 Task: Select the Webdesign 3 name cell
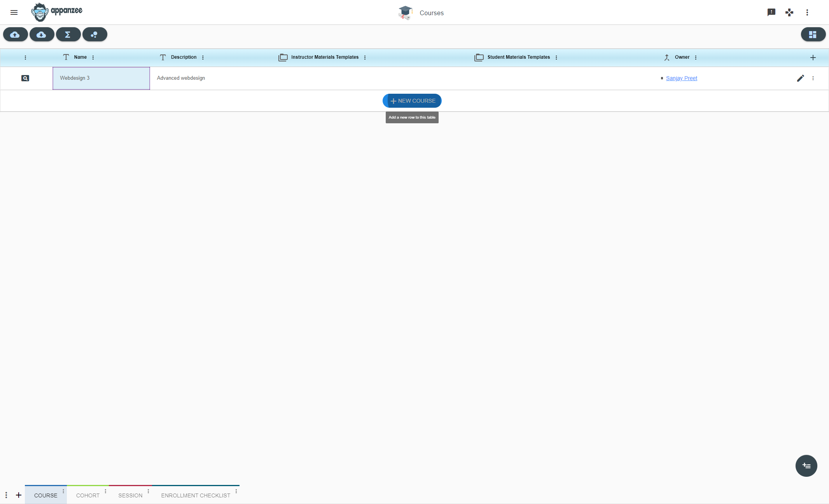point(101,78)
